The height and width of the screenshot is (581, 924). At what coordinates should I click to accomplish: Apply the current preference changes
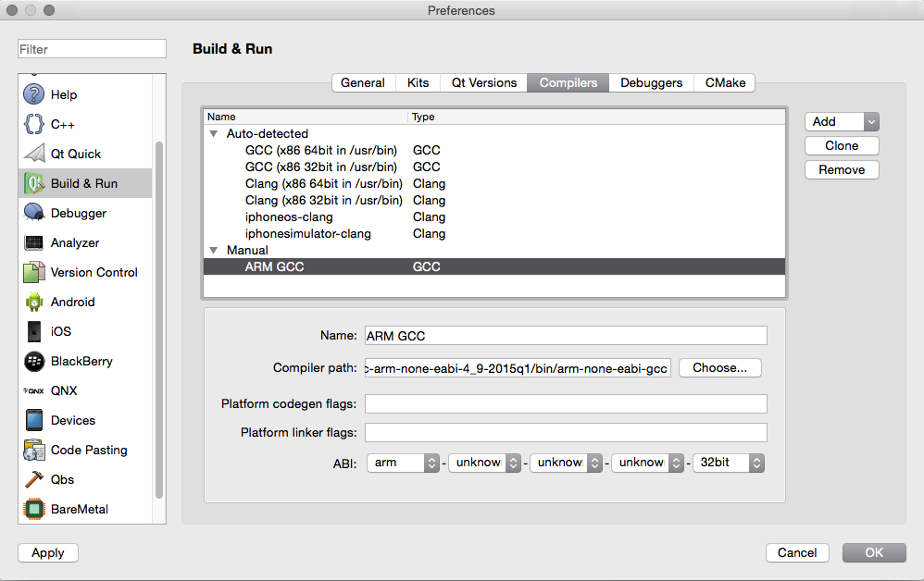tap(47, 552)
